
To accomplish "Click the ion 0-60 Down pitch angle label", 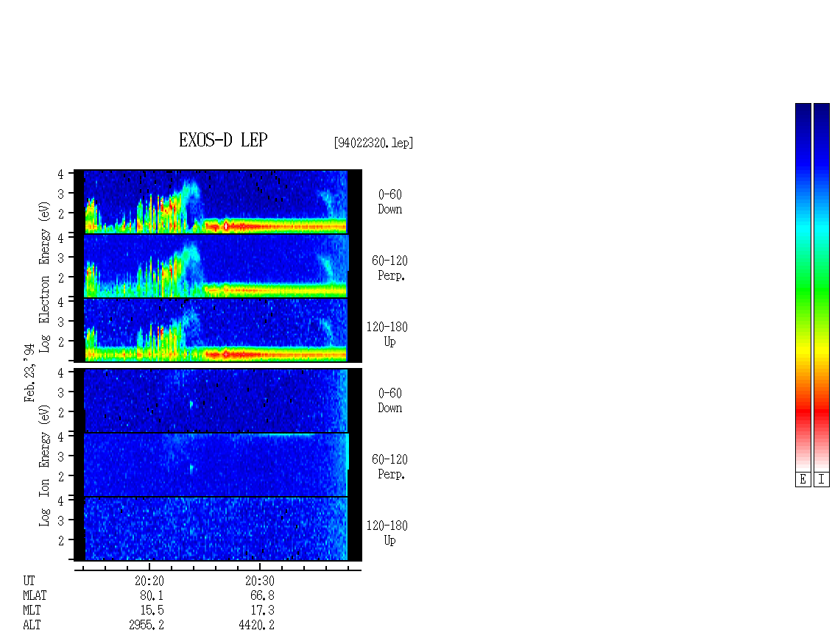I will click(390, 401).
